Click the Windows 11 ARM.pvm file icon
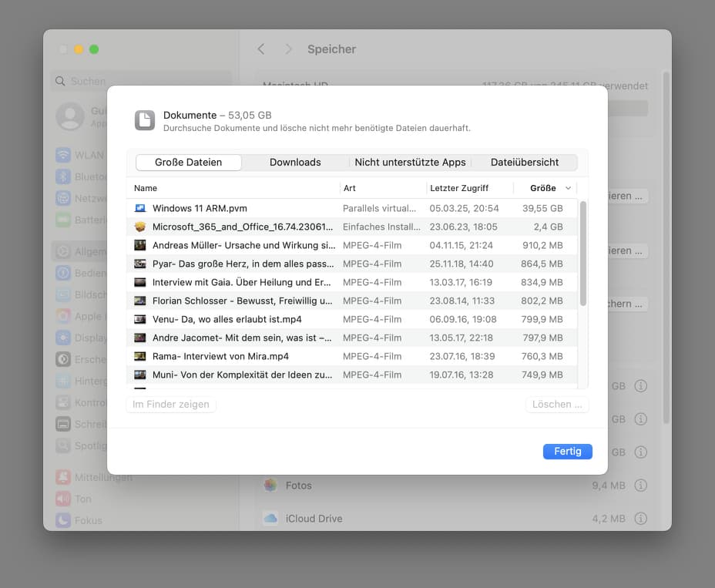Screen dimensions: 715x588 click(x=140, y=208)
